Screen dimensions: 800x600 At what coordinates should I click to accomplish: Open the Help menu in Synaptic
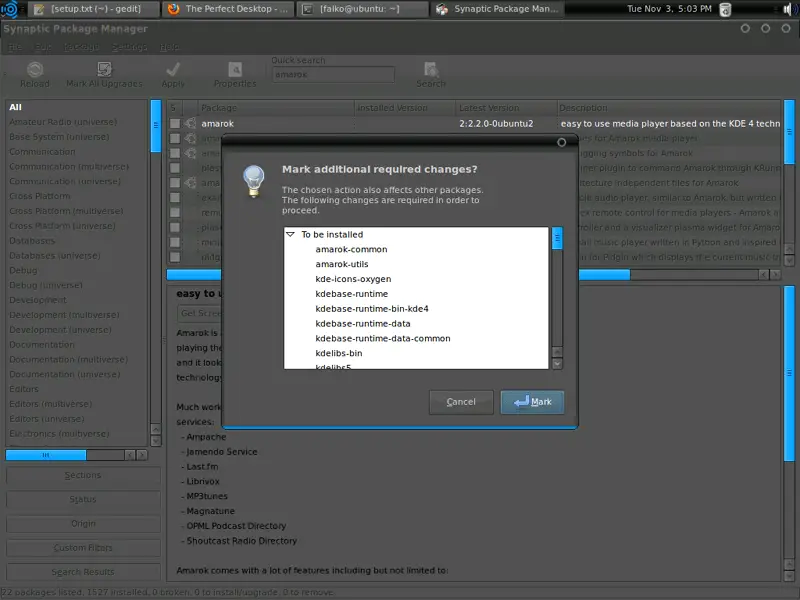[169, 47]
